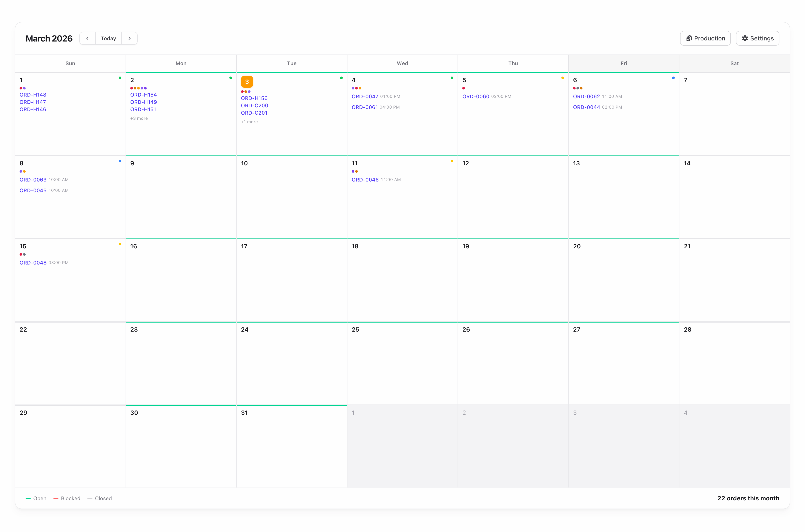This screenshot has width=805, height=532.
Task: Go to next month with right chevron
Action: [x=129, y=38]
